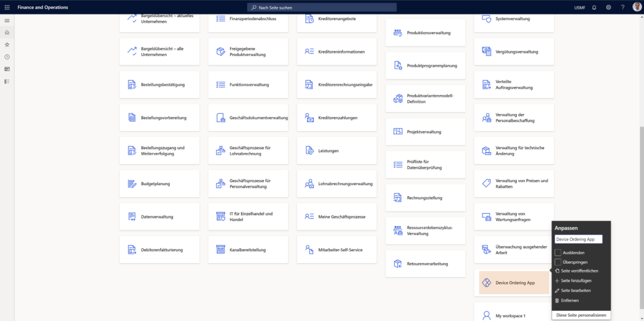Open user profile avatar
644x321 pixels.
[636, 7]
